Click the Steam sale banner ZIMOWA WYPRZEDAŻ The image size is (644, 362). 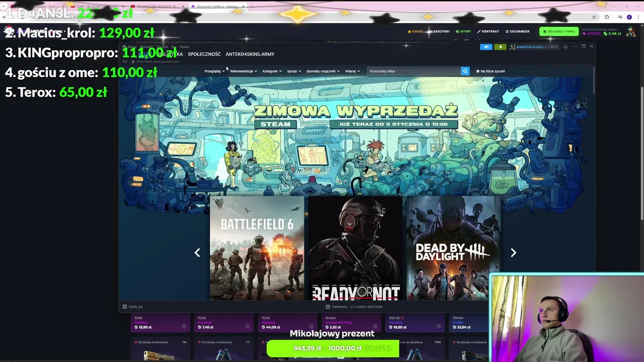tap(356, 116)
